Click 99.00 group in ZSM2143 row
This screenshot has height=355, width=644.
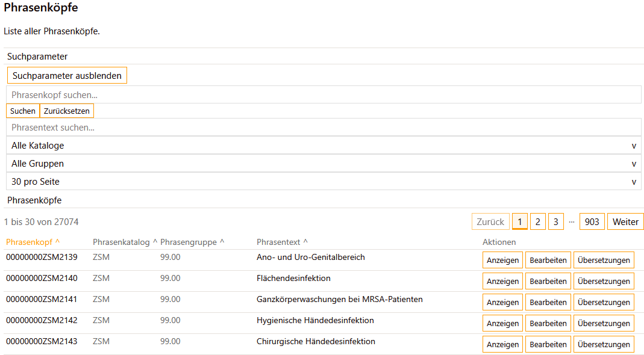pos(170,341)
